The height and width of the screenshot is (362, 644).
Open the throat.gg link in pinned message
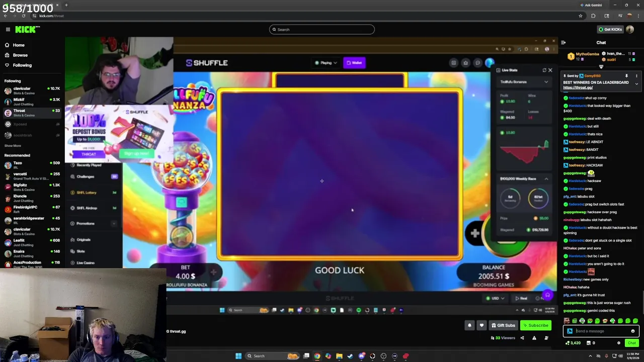coord(578,87)
